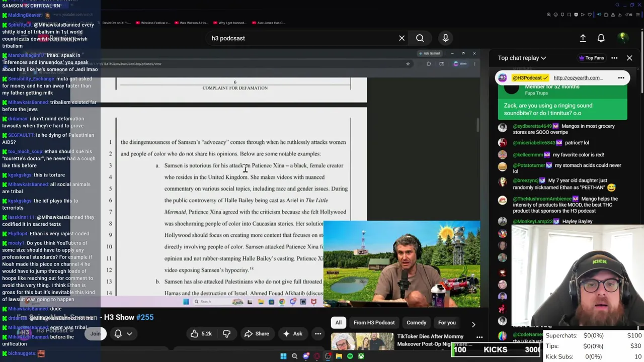Clear the YouTube search box text
Image resolution: width=644 pixels, height=362 pixels.
pyautogui.click(x=401, y=38)
